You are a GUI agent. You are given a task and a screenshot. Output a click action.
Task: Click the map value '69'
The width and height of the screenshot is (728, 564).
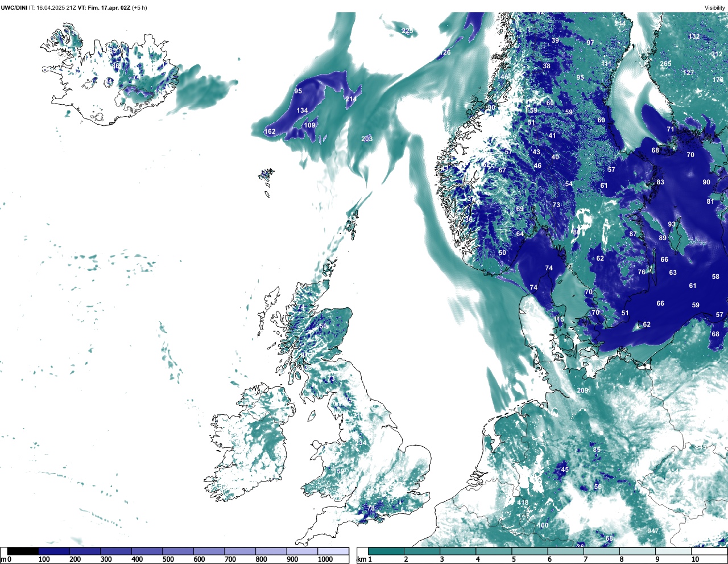click(520, 209)
